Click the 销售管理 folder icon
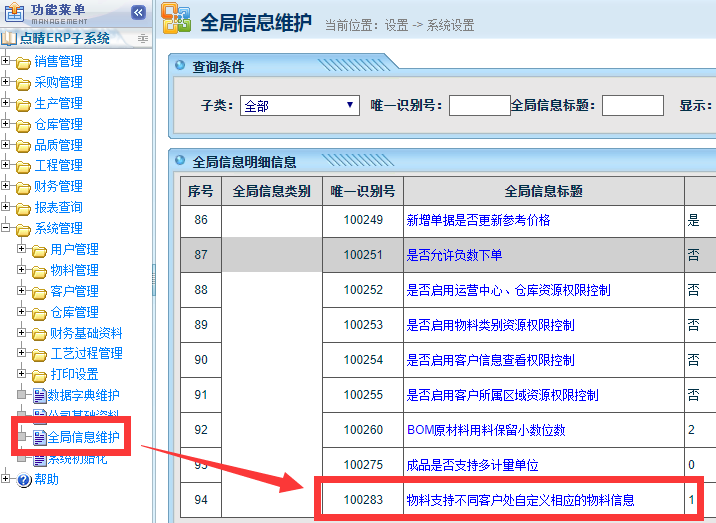 pyautogui.click(x=23, y=61)
